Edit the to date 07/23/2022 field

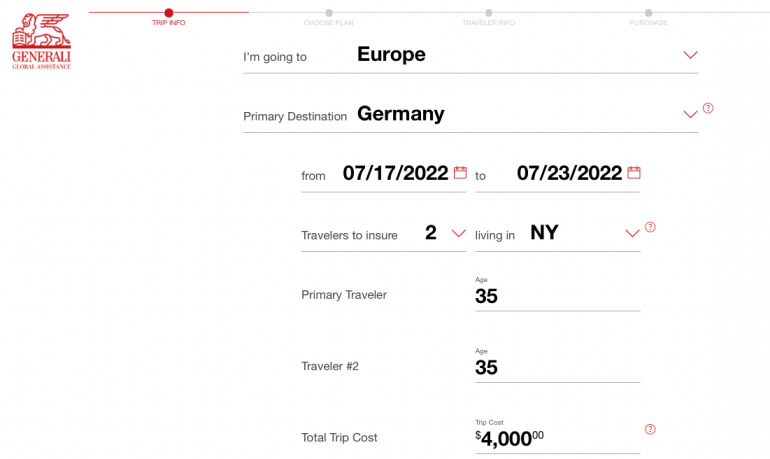(x=569, y=173)
